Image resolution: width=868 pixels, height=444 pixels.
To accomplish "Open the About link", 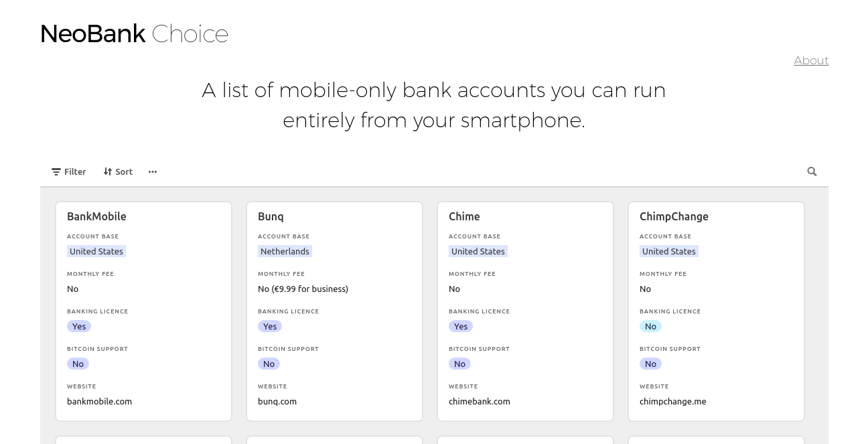I will point(811,60).
